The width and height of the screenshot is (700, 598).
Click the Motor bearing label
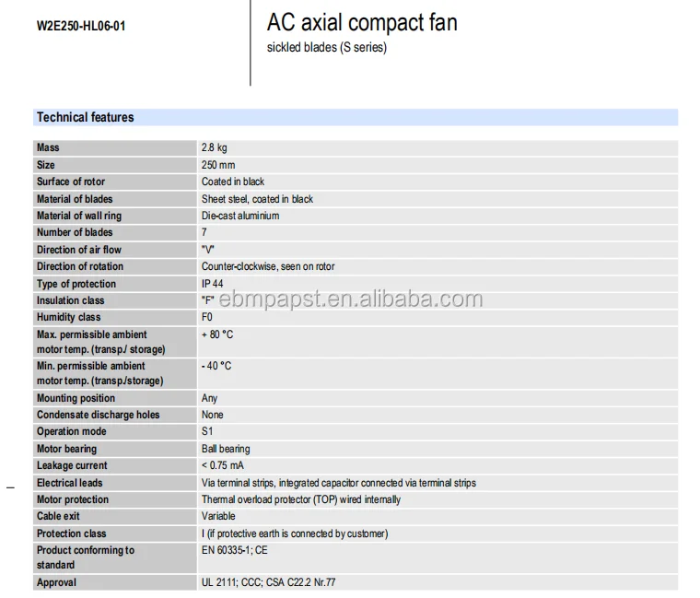coord(67,449)
